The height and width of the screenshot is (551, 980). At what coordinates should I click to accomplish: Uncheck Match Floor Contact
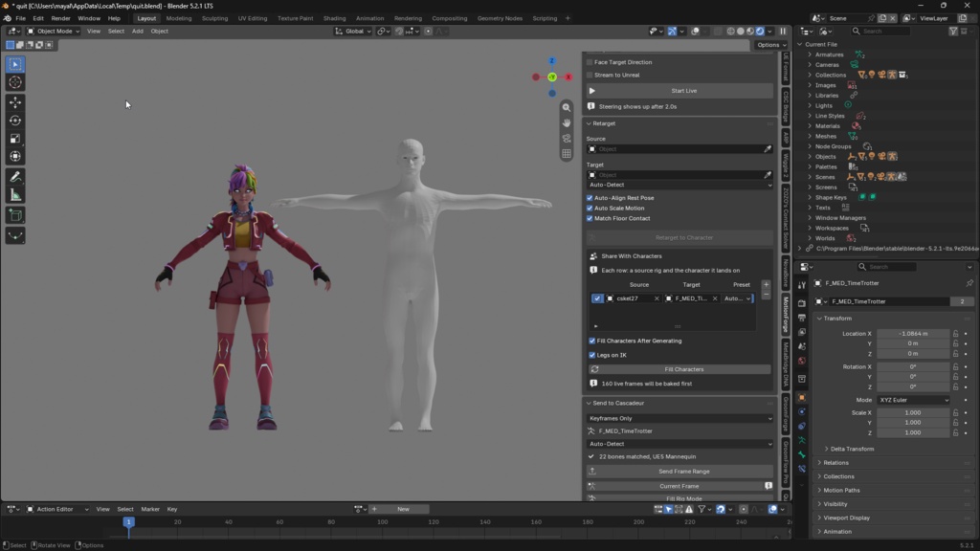[x=590, y=219]
